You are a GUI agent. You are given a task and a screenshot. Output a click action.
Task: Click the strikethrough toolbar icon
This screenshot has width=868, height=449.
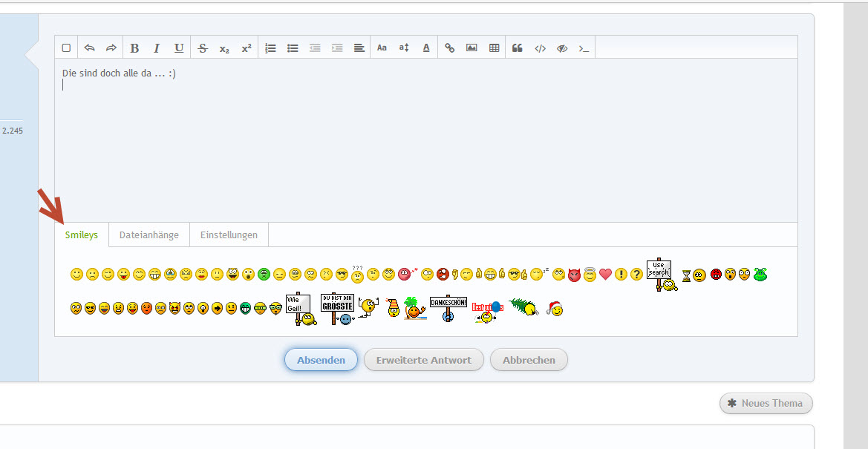203,48
